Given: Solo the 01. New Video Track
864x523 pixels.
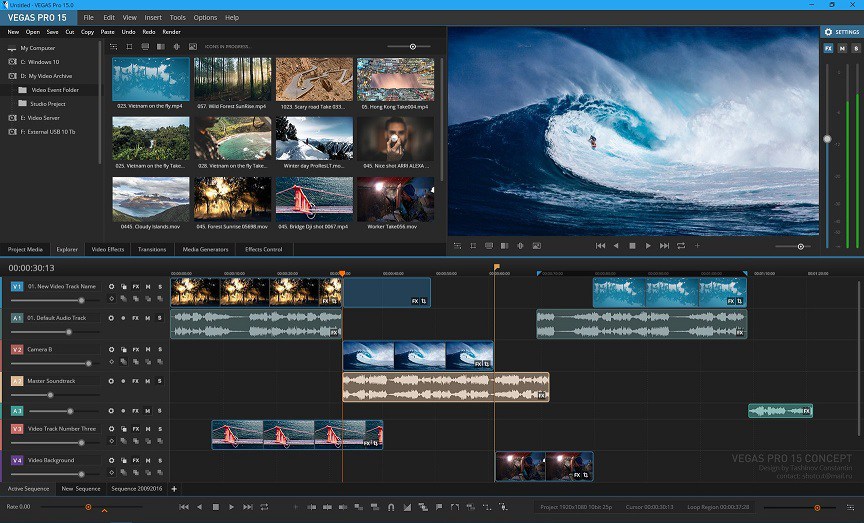Looking at the screenshot, I should tap(160, 287).
